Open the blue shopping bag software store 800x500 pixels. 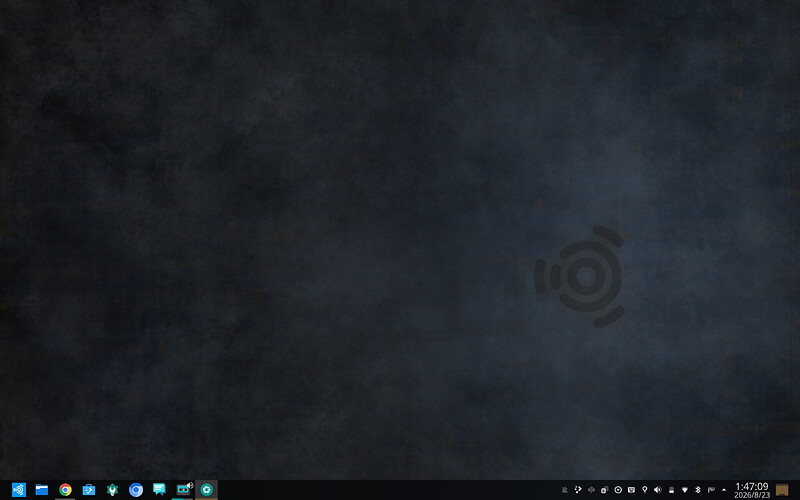89,490
